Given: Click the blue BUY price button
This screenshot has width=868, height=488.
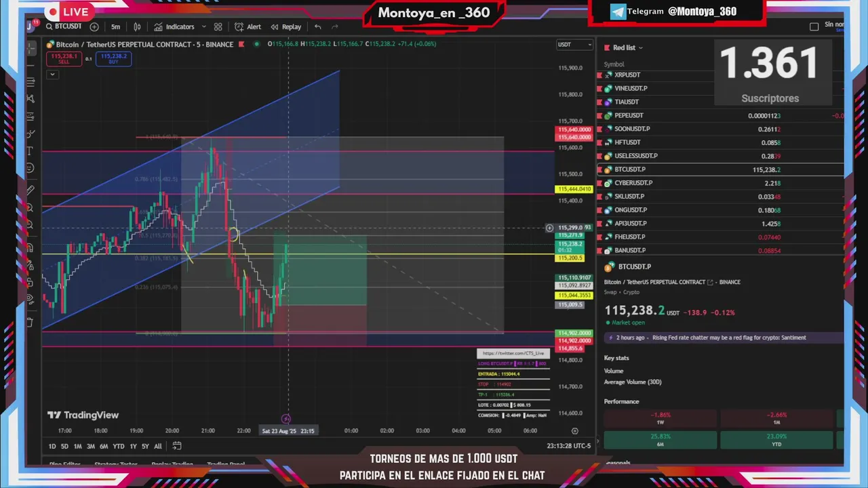Looking at the screenshot, I should (x=114, y=59).
